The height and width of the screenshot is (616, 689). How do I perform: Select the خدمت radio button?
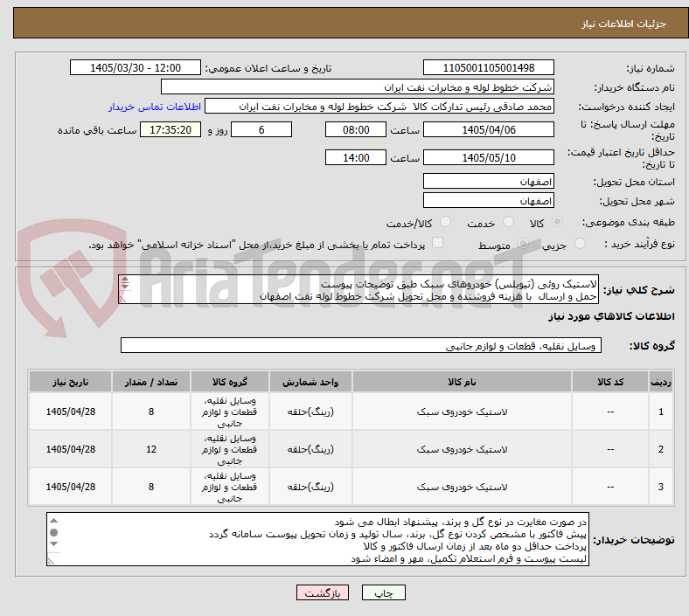tap(508, 222)
